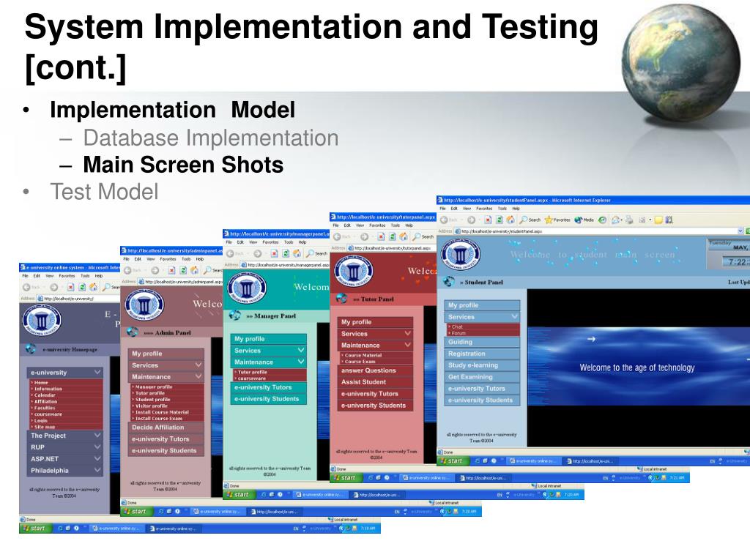Open My profile in the Student Panel
Screen dimensions: 750x560
[482, 305]
